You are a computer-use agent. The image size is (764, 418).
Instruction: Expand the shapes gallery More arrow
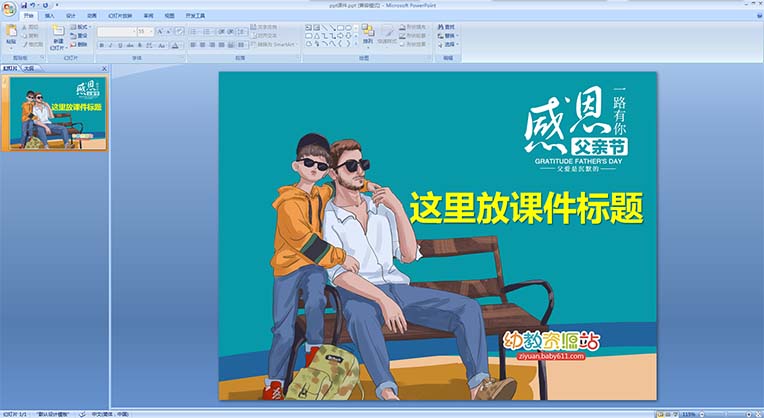pos(356,44)
